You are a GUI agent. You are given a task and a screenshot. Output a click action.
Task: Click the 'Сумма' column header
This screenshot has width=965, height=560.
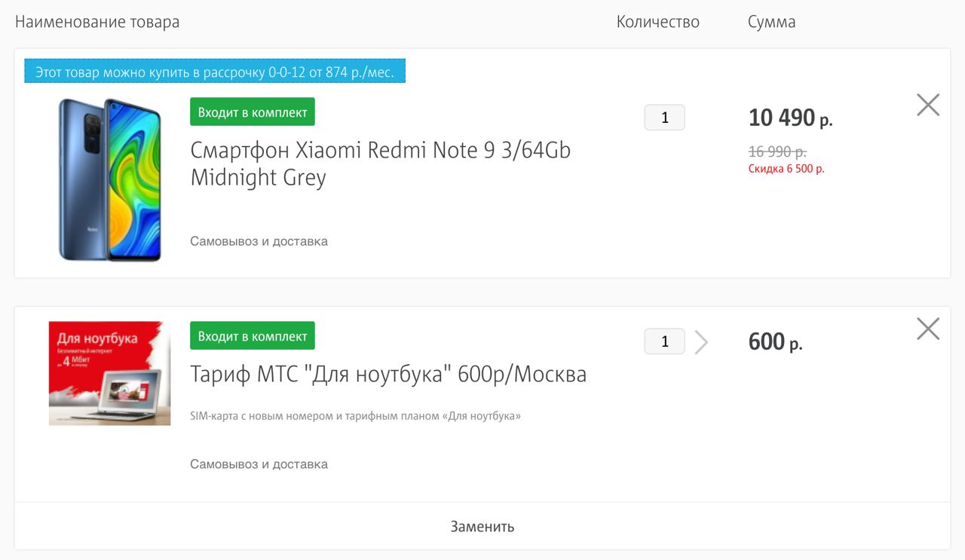771,22
